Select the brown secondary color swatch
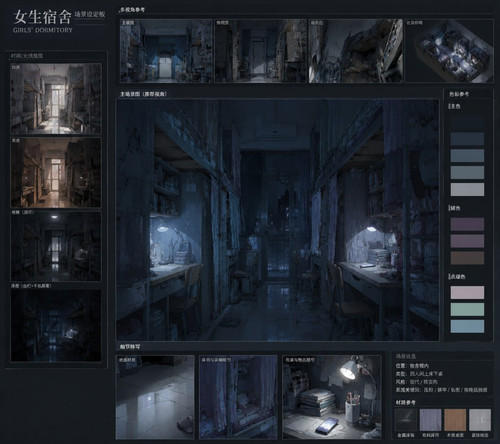The width and height of the screenshot is (500, 444). coord(467,258)
